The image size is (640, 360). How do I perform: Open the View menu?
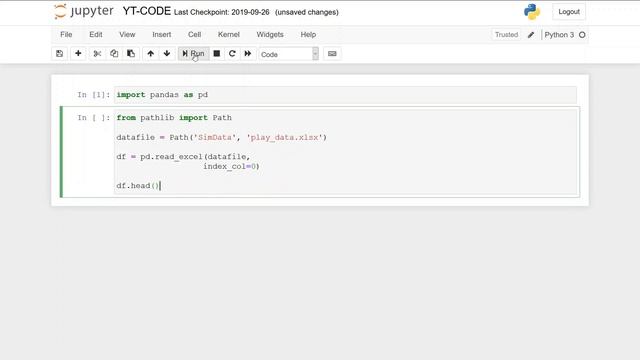tap(127, 35)
